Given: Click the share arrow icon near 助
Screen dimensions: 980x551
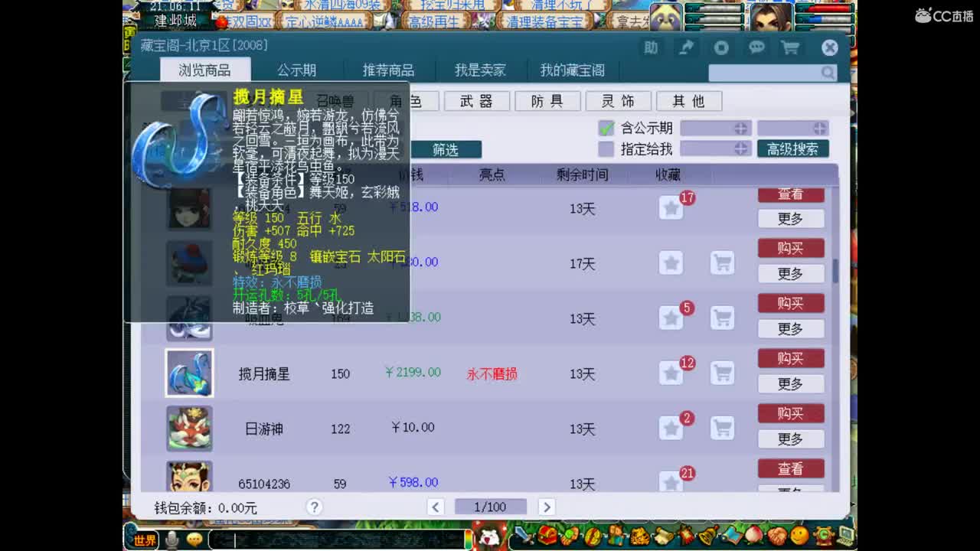Looking at the screenshot, I should pyautogui.click(x=685, y=47).
